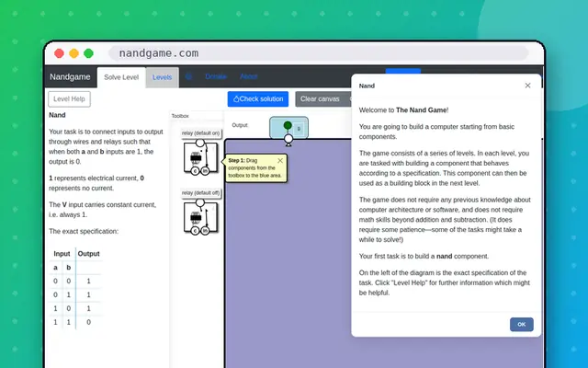Close the Nand welcome dialog
588x368 pixels.
[527, 86]
